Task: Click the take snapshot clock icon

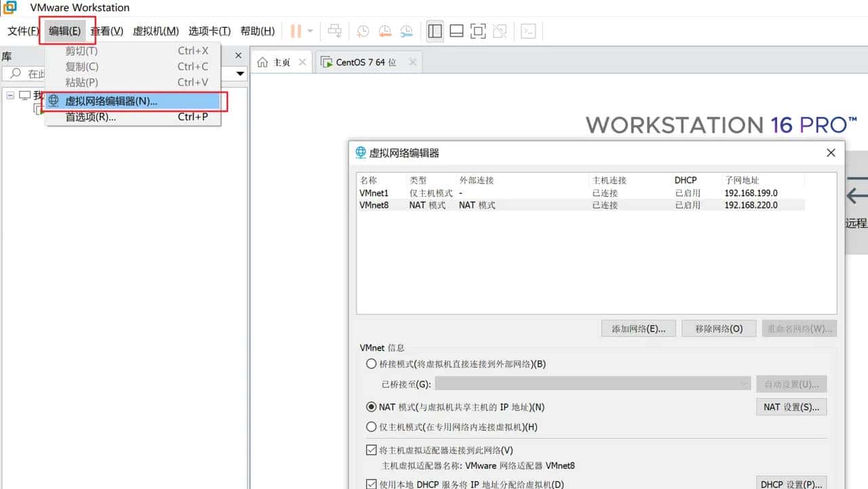Action: [363, 31]
